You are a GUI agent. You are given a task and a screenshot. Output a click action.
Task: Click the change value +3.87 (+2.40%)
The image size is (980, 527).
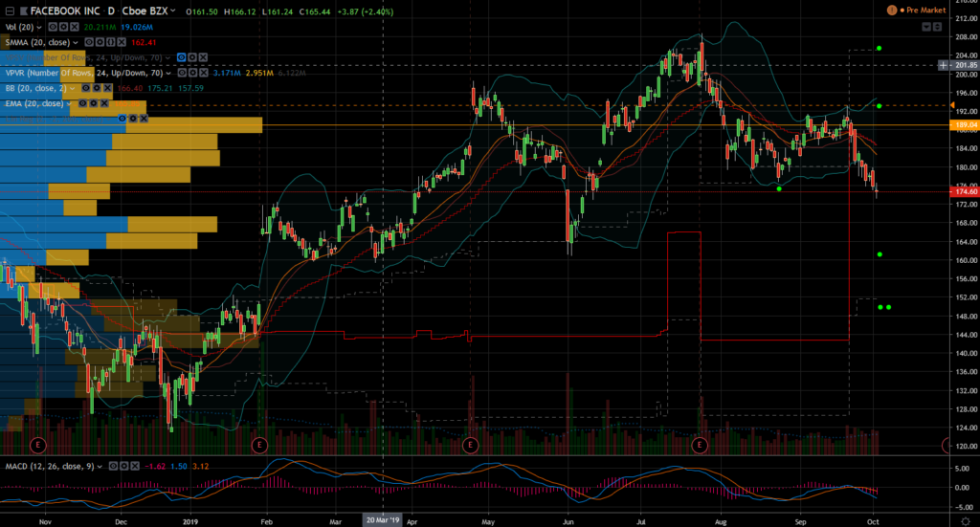point(365,11)
